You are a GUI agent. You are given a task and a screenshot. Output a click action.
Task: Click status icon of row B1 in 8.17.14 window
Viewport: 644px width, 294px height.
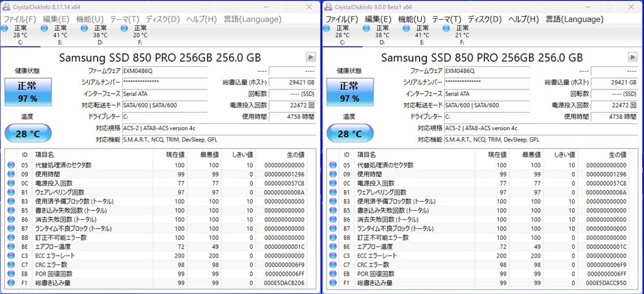coord(11,193)
